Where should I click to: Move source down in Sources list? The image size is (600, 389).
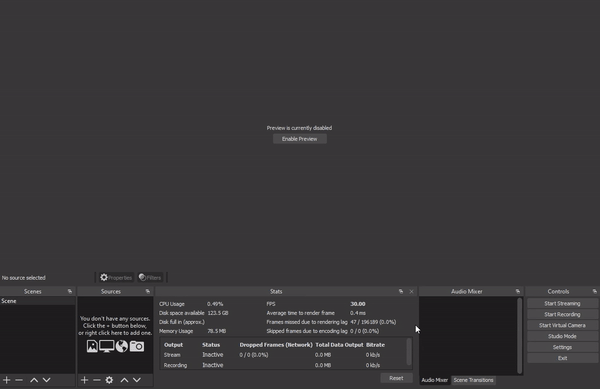137,380
